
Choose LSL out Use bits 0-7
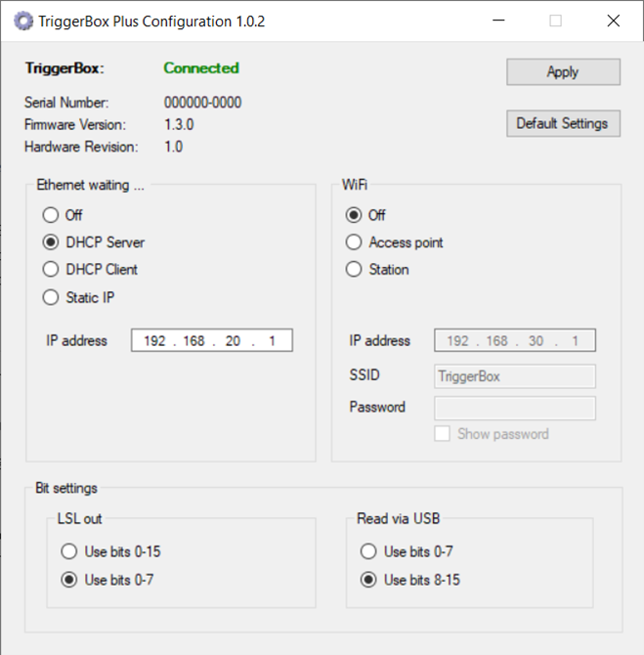pos(69,580)
